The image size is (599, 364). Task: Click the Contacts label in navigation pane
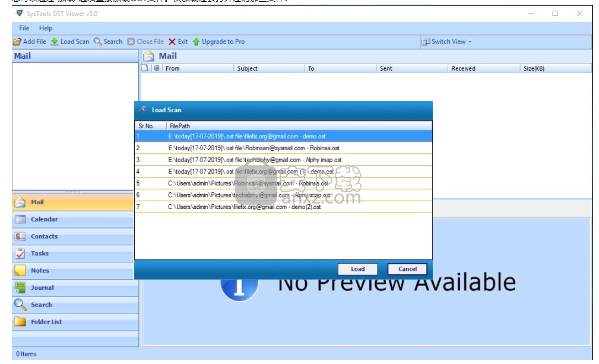[45, 236]
